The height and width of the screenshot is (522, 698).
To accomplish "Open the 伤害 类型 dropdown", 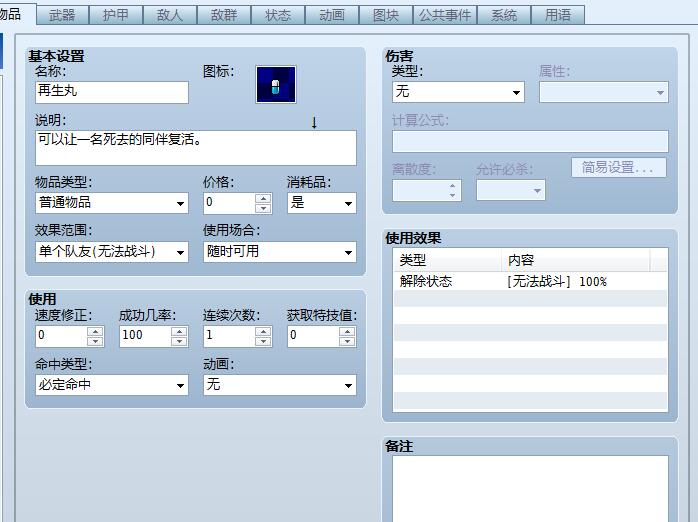I will pos(458,92).
